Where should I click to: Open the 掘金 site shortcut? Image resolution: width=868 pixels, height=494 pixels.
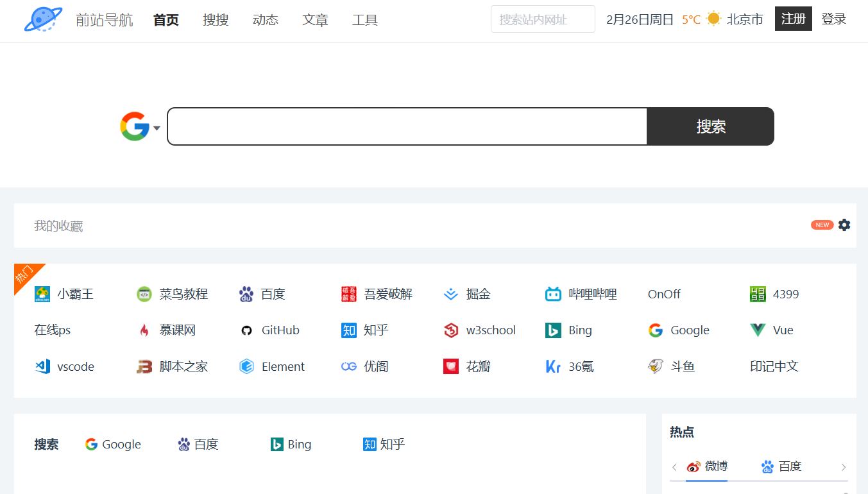(470, 294)
